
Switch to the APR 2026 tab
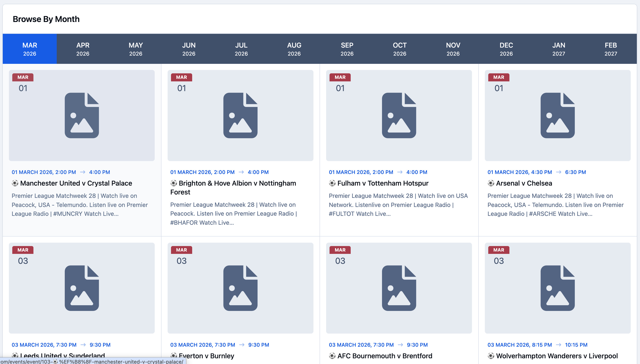coord(83,49)
